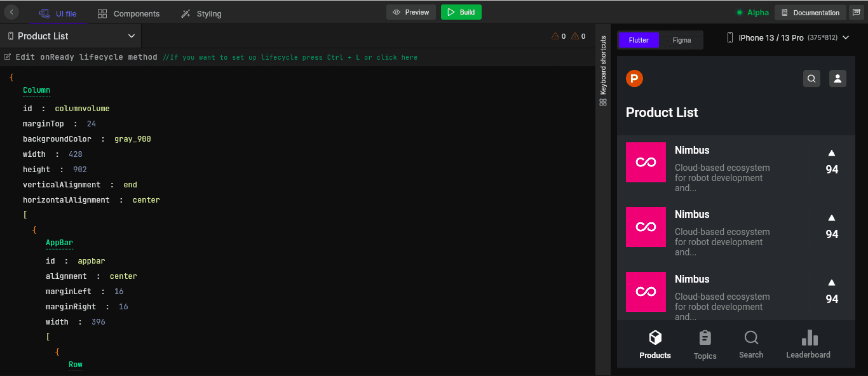Click the orange warning count indicator
The width and height of the screenshot is (868, 376).
click(x=578, y=36)
